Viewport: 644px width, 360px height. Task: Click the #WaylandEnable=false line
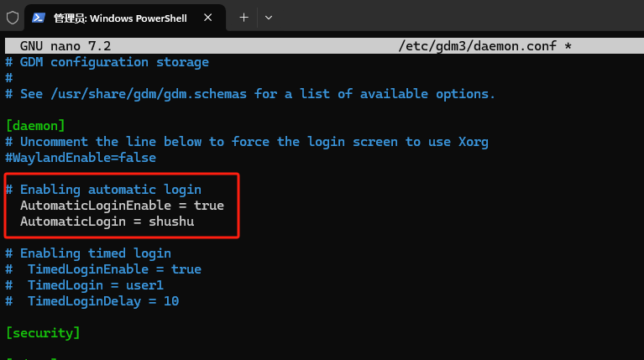point(81,158)
